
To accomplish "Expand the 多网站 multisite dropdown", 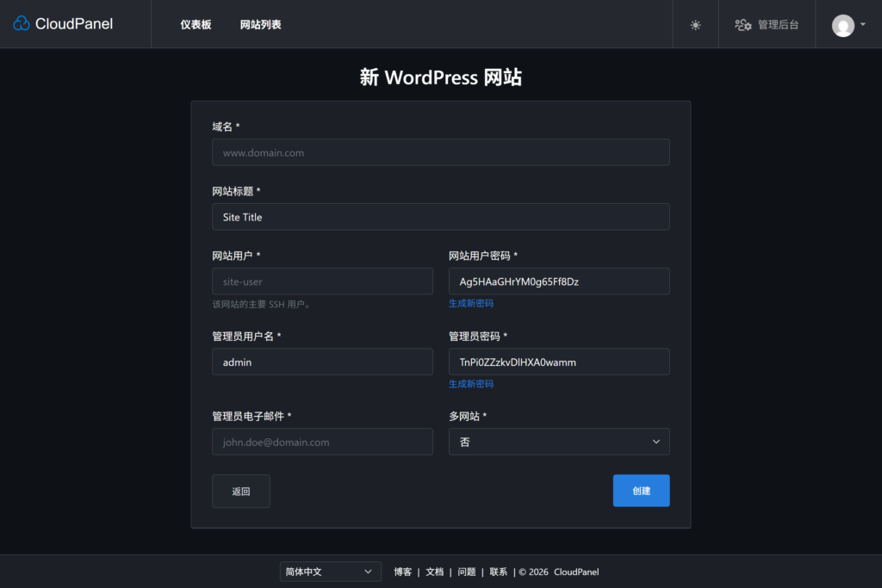I will click(558, 442).
